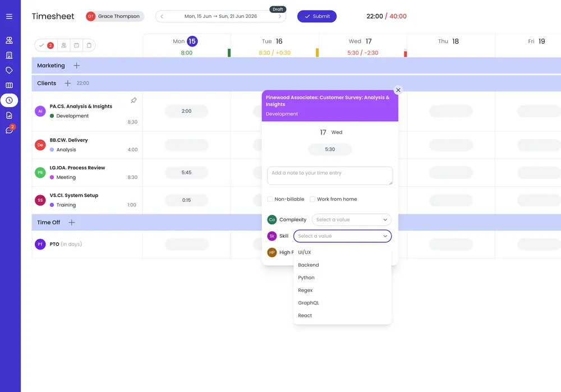Click the Clients section header
Image resolution: width=561 pixels, height=392 pixels.
[x=296, y=84]
